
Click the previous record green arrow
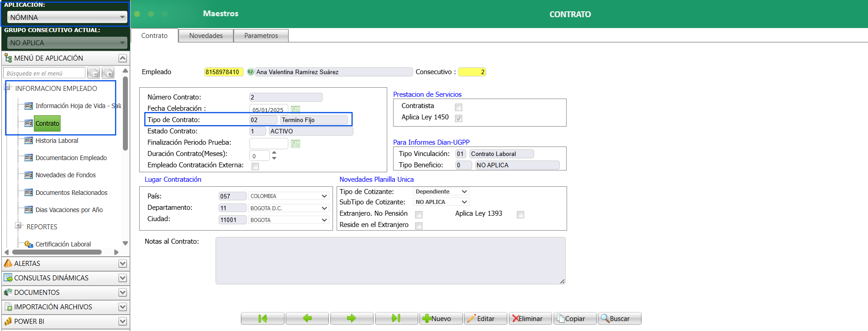point(307,318)
